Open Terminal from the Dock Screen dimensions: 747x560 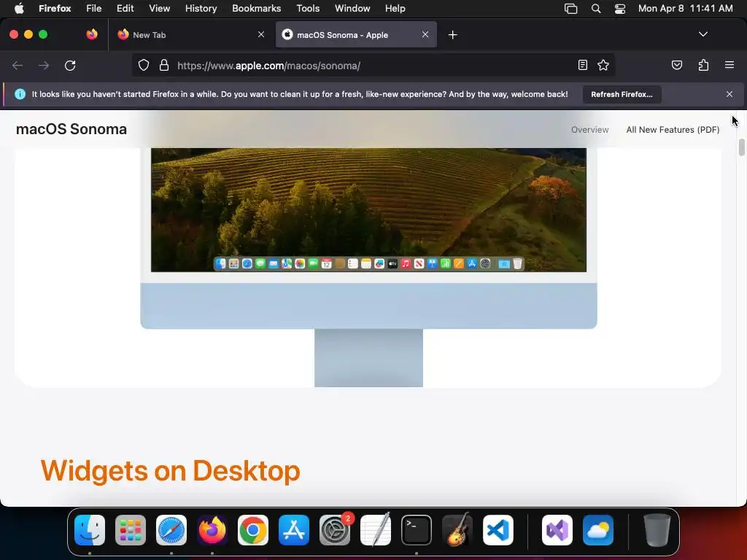point(417,530)
